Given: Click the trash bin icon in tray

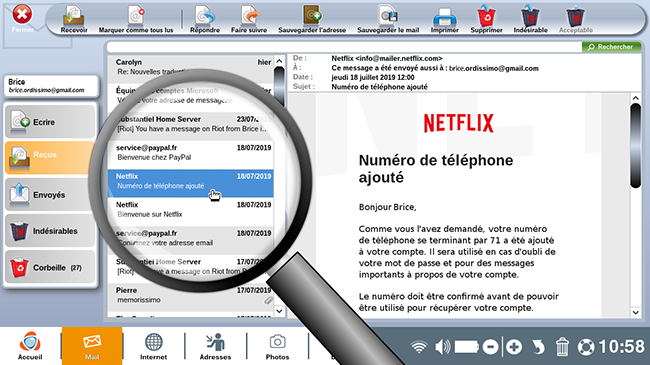Looking at the screenshot, I should point(562,347).
